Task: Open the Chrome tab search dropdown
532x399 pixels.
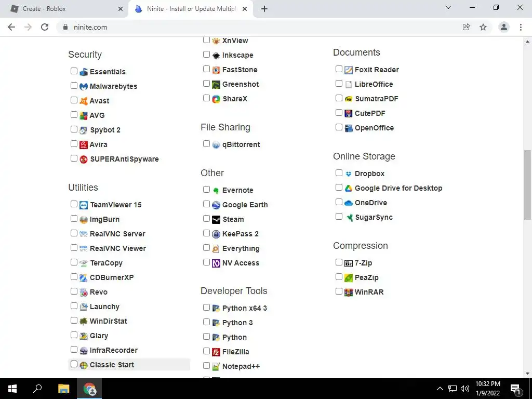Action: point(448,7)
